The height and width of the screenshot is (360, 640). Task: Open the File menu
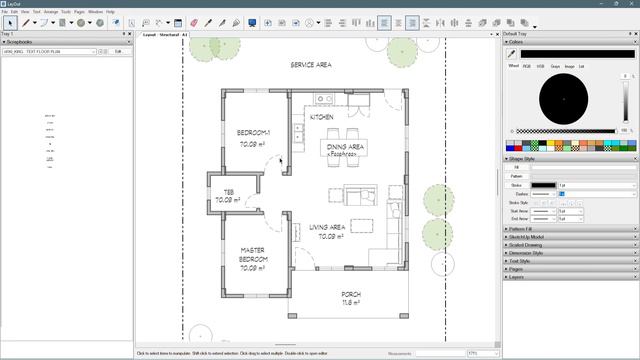click(4, 12)
